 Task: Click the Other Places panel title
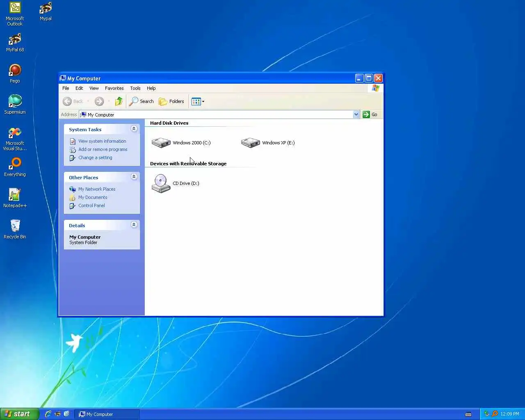[x=83, y=178]
